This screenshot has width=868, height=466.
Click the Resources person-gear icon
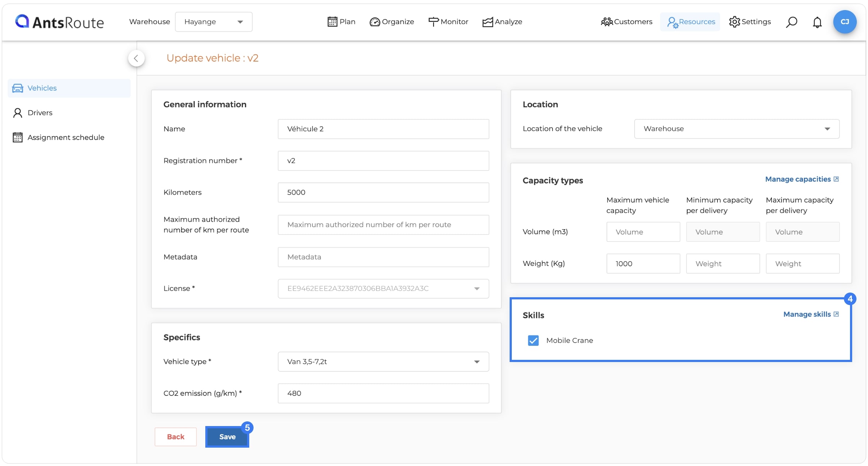[x=672, y=22]
